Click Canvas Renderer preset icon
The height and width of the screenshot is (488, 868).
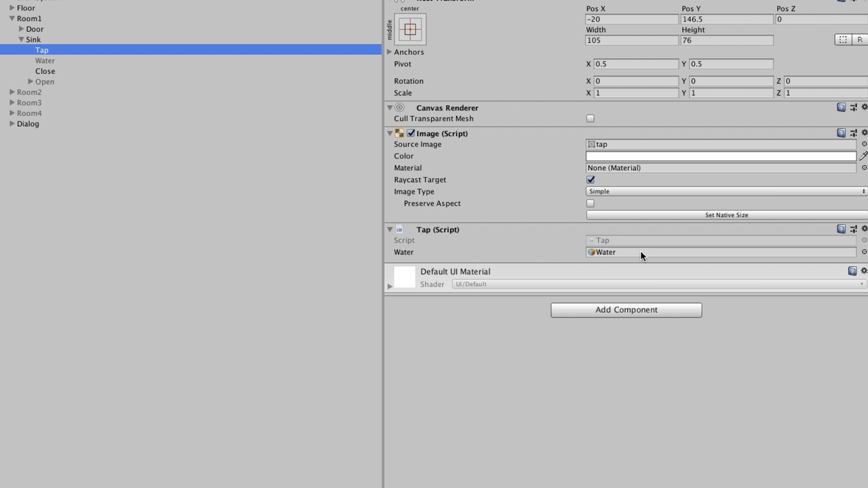pyautogui.click(x=853, y=107)
